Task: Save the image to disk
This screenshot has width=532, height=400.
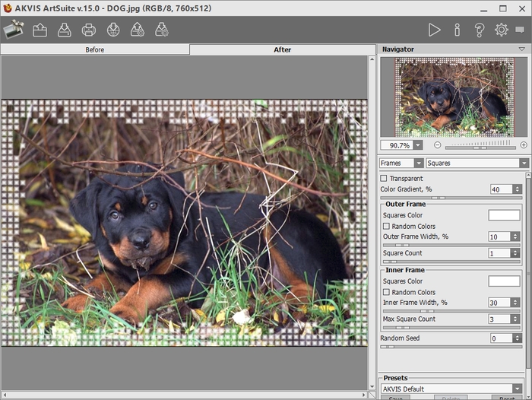Action: point(64,30)
